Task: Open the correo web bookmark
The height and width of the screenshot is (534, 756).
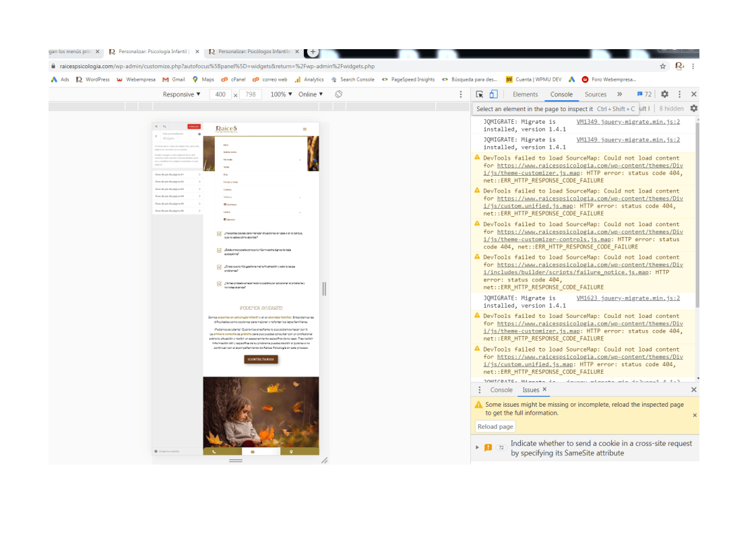Action: (x=270, y=79)
